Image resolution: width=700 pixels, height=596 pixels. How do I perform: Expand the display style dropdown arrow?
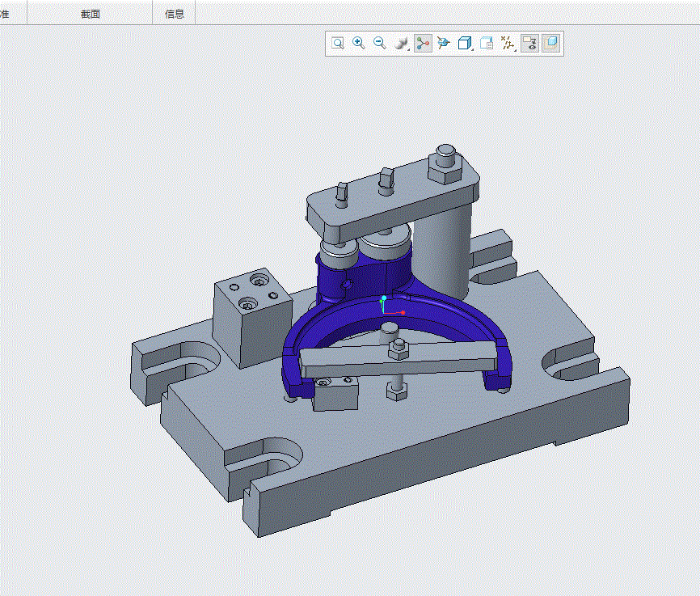tap(409, 50)
